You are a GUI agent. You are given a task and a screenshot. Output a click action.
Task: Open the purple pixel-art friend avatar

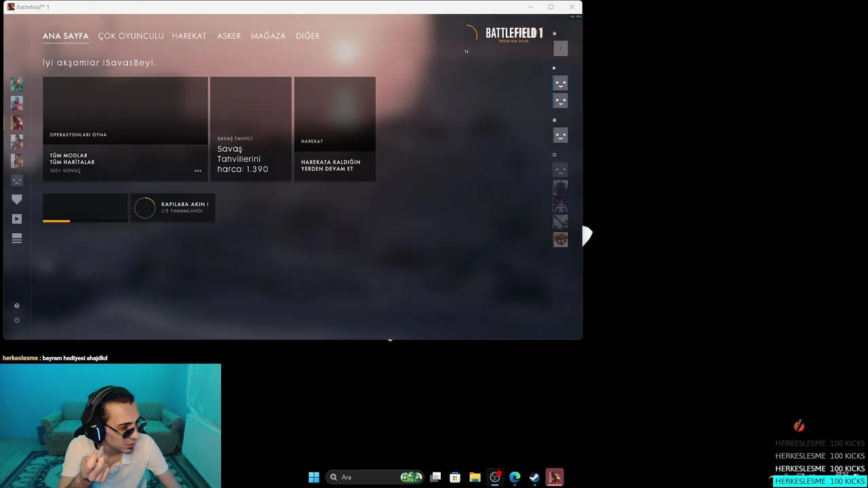(560, 205)
